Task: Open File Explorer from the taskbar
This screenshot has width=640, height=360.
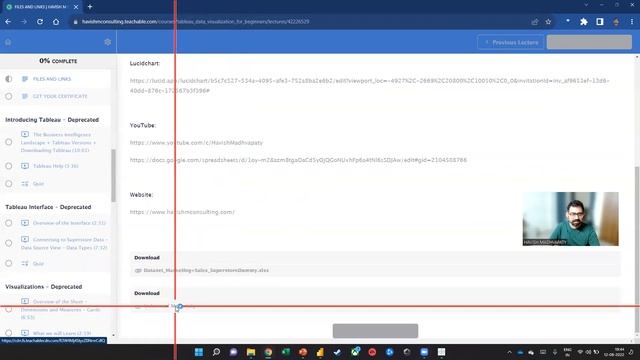Action: click(251, 352)
